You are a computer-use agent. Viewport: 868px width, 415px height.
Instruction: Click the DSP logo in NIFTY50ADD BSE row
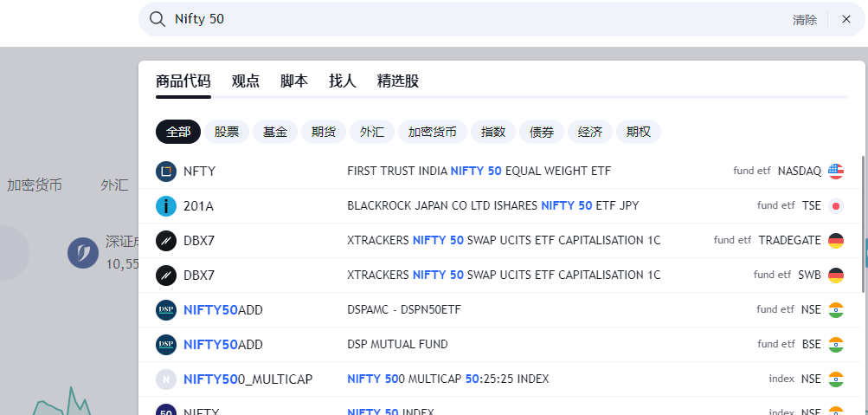[x=166, y=345]
